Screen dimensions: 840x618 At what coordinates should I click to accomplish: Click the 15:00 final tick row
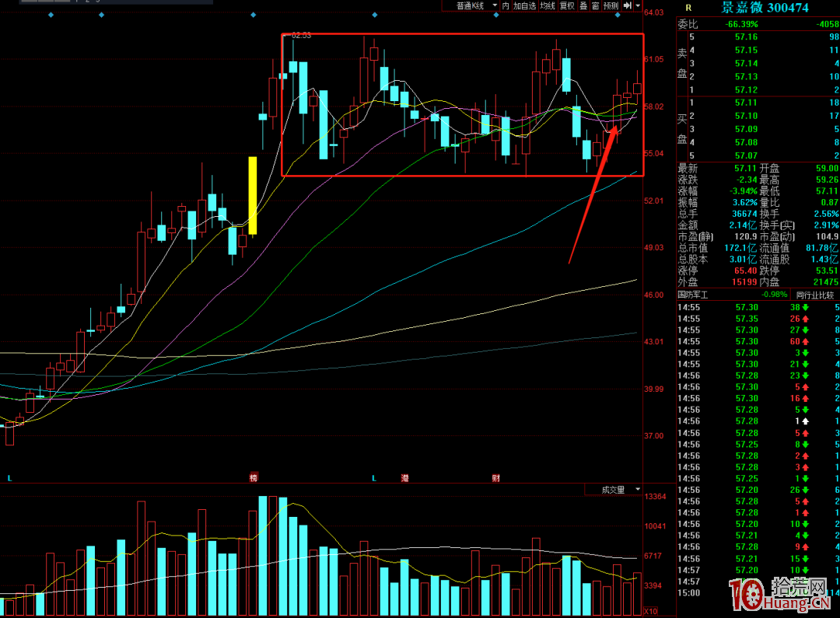[x=758, y=593]
